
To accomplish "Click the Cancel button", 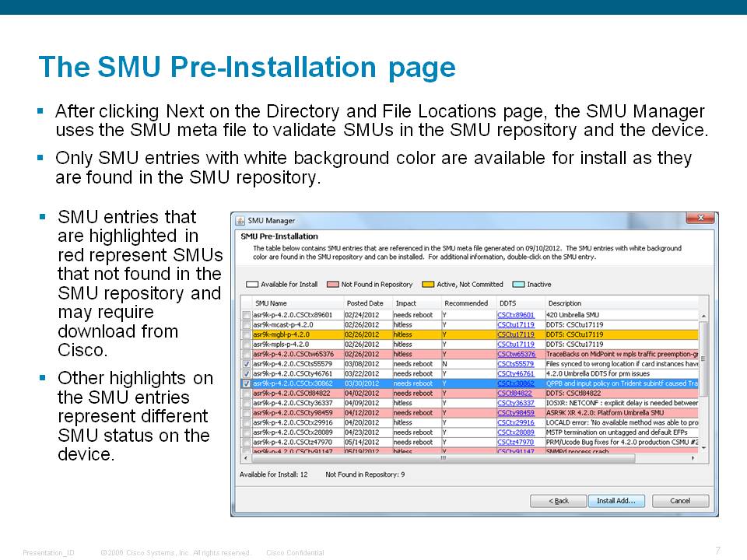I will (680, 501).
